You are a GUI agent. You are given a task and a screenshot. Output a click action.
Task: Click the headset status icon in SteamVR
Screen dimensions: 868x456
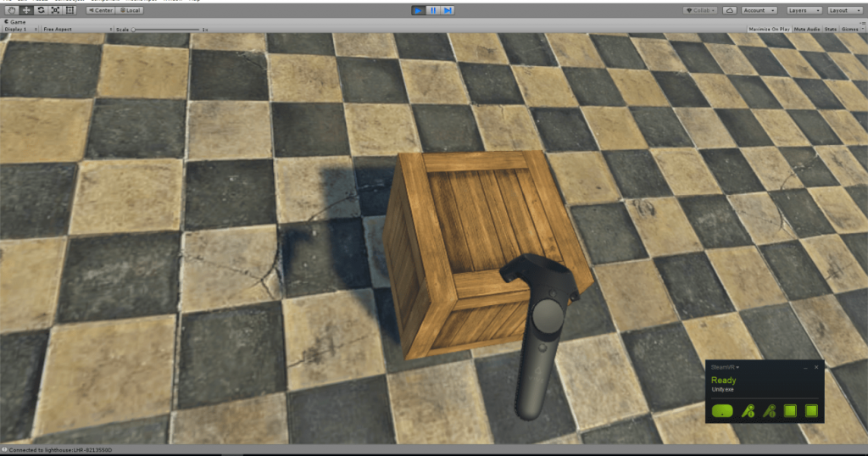[722, 410]
